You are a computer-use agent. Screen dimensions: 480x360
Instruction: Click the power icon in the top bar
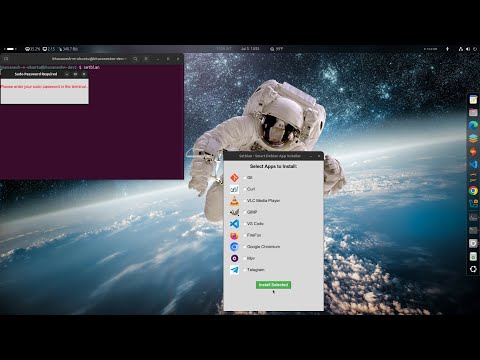pyautogui.click(x=475, y=49)
